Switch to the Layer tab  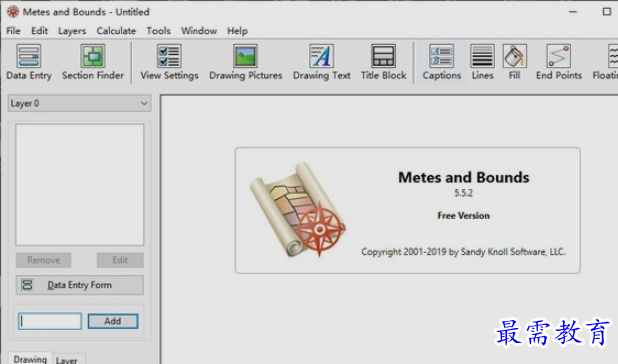coord(67,360)
